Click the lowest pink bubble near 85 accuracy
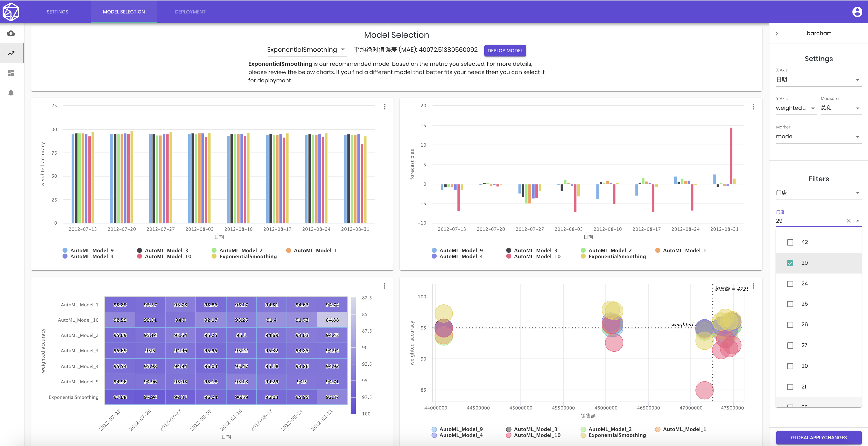 click(704, 390)
